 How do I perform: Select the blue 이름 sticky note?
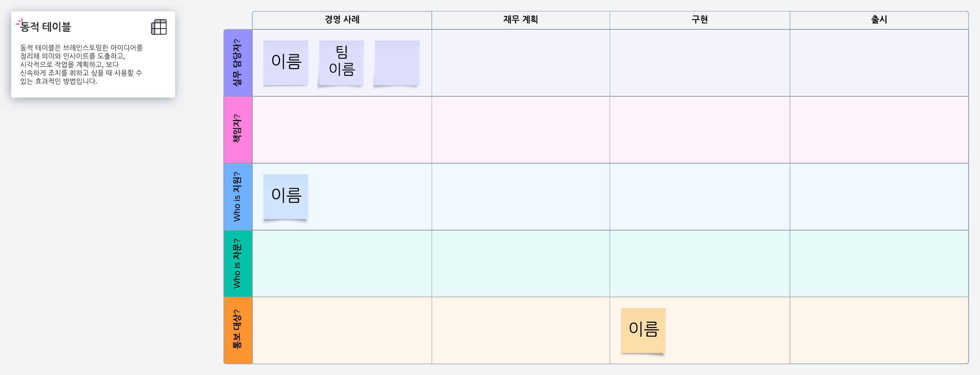286,196
